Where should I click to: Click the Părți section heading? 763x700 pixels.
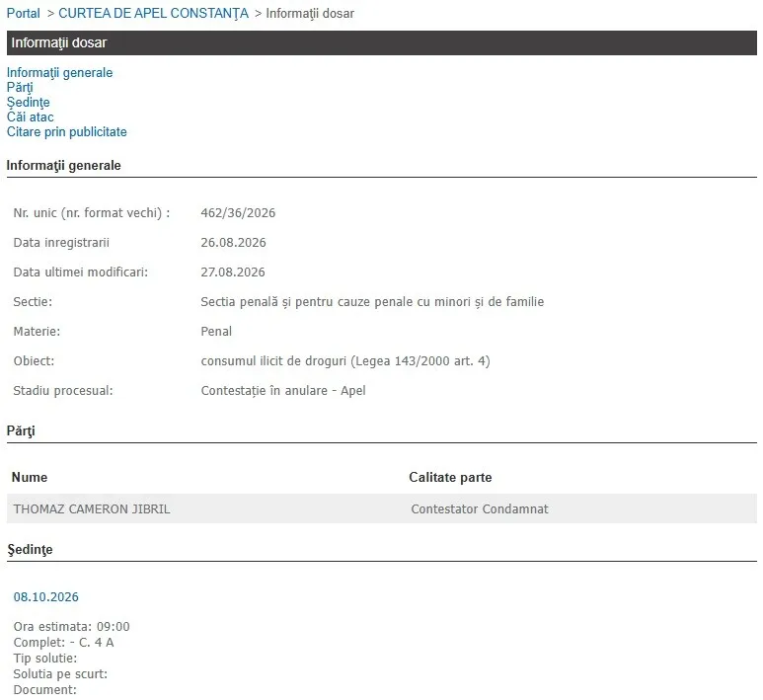[x=21, y=431]
